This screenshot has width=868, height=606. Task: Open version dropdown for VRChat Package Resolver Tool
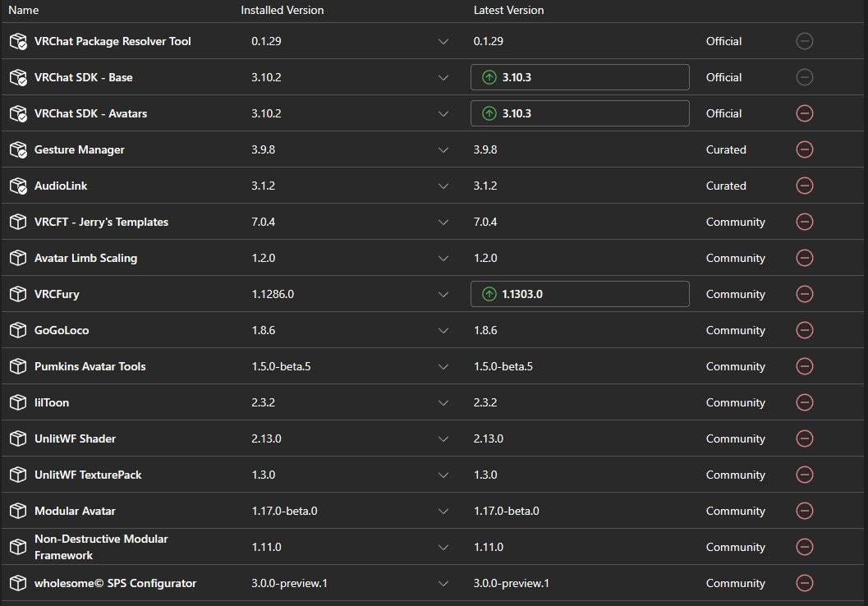tap(443, 42)
